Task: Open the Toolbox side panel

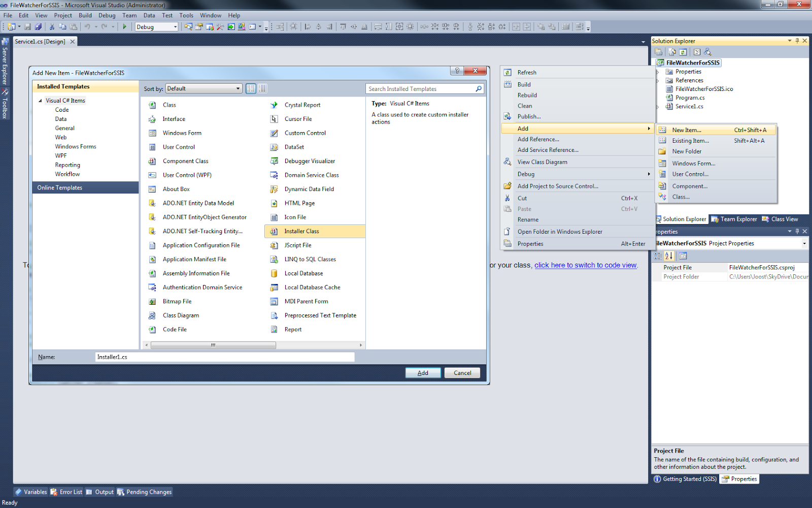Action: [5, 105]
